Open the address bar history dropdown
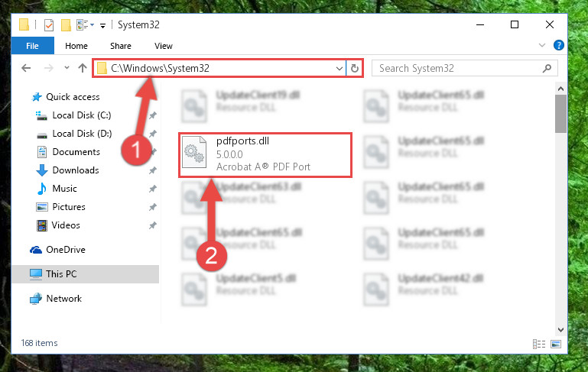The height and width of the screenshot is (372, 588). [339, 69]
